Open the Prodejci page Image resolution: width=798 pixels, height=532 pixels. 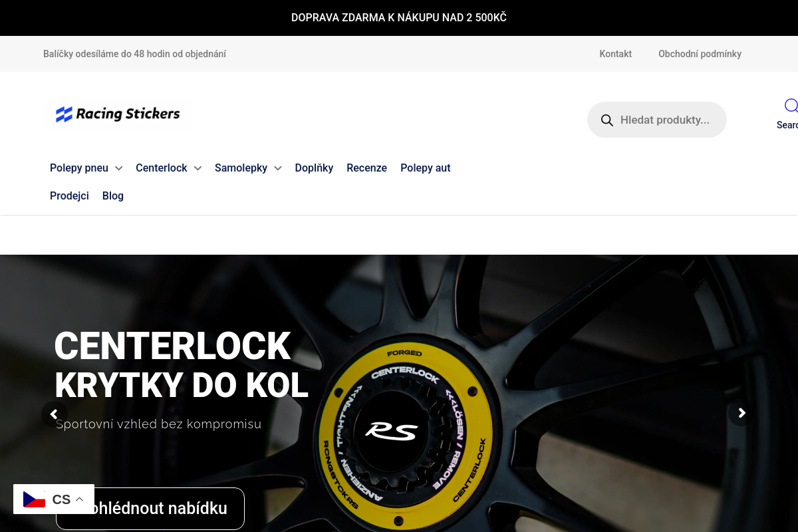point(69,196)
